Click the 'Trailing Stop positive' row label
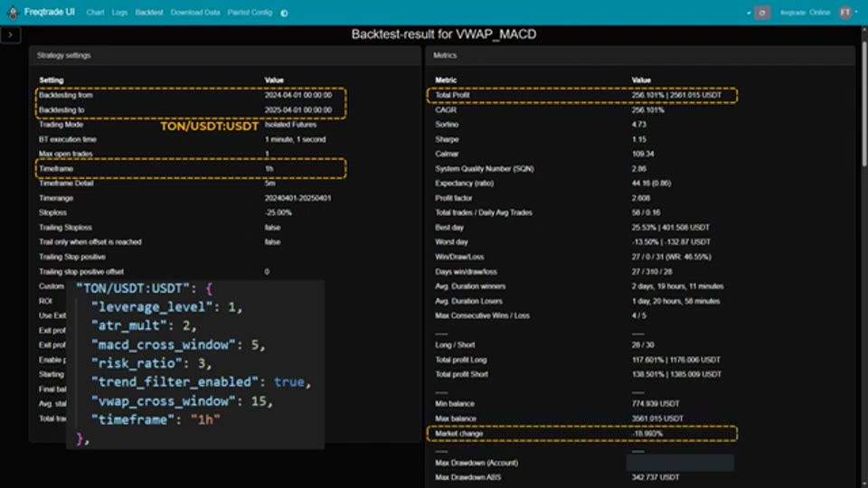868x488 pixels. point(72,257)
